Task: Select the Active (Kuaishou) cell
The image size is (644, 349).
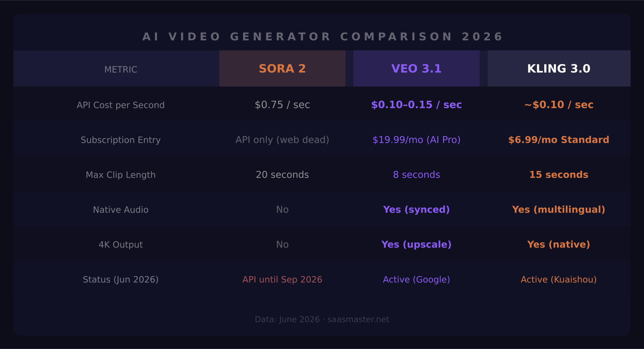Action: (559, 280)
